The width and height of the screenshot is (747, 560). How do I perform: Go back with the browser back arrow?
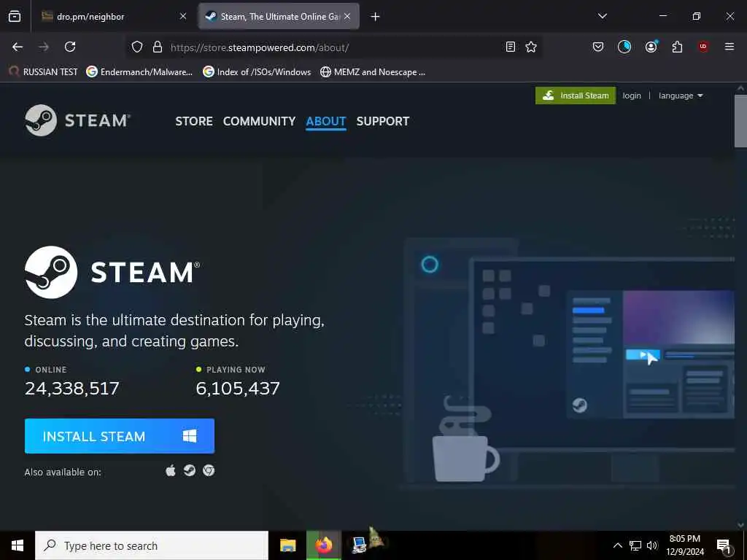(18, 47)
